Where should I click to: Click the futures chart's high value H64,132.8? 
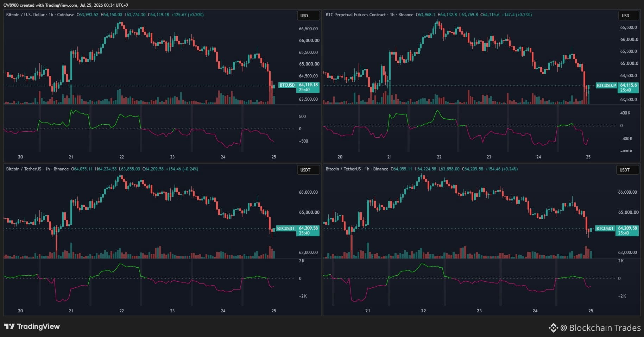pos(448,15)
